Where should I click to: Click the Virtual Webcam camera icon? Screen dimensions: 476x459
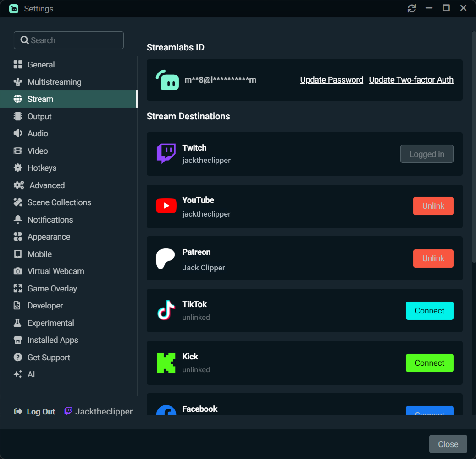point(18,271)
